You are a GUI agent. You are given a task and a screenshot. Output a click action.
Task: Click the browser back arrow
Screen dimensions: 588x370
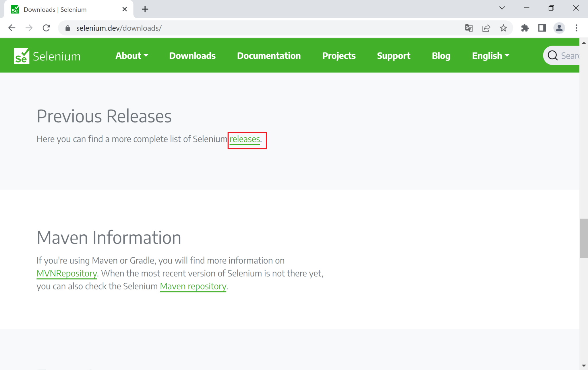[x=12, y=28]
